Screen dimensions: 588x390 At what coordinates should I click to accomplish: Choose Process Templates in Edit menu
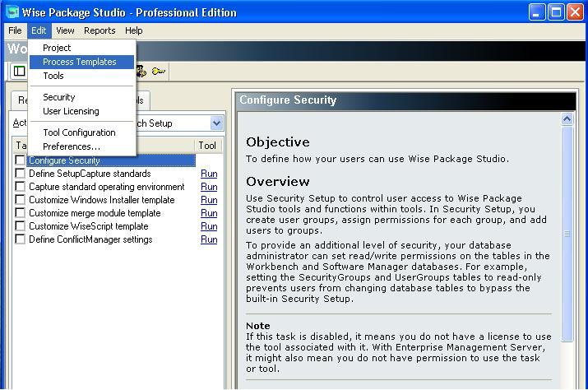pyautogui.click(x=81, y=62)
